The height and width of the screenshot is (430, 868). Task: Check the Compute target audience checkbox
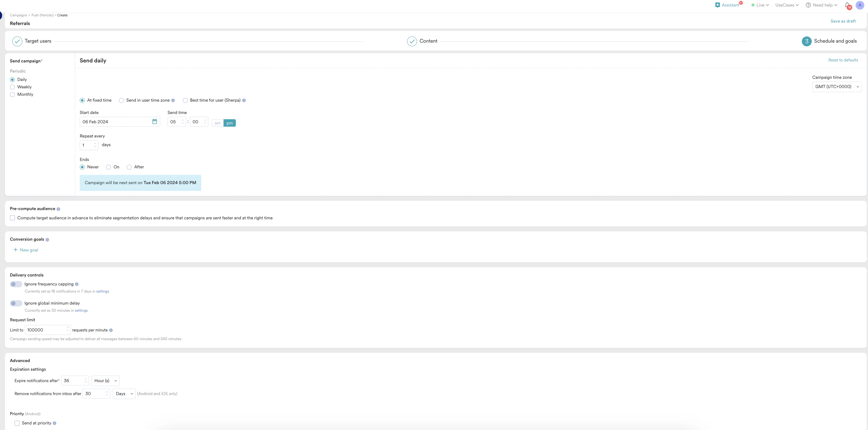[12, 217]
